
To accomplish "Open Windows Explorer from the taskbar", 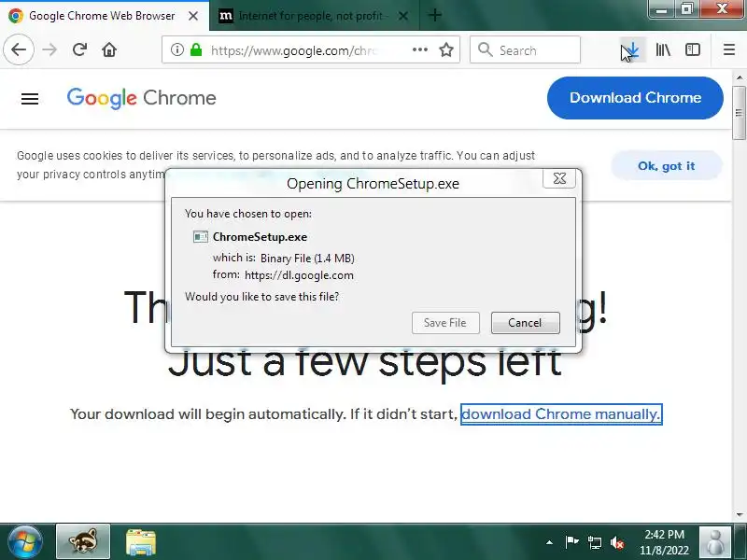I will 141,542.
